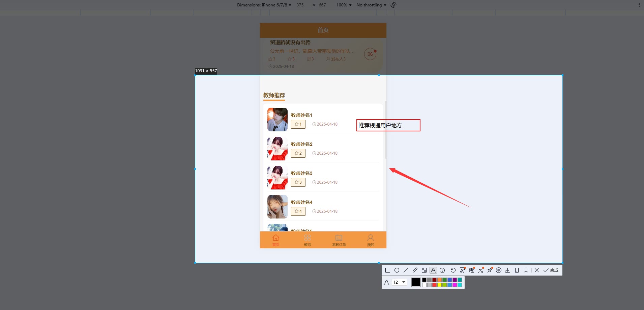Screen dimensions: 644x310
Task: Click the large current color box
Action: 416,282
